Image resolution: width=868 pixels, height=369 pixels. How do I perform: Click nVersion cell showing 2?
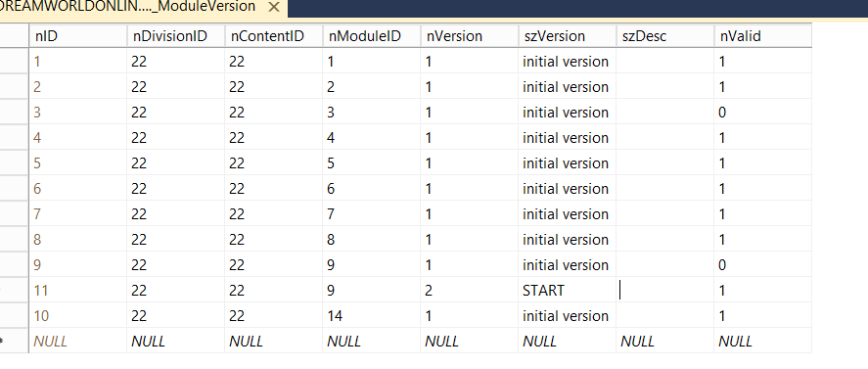point(470,291)
